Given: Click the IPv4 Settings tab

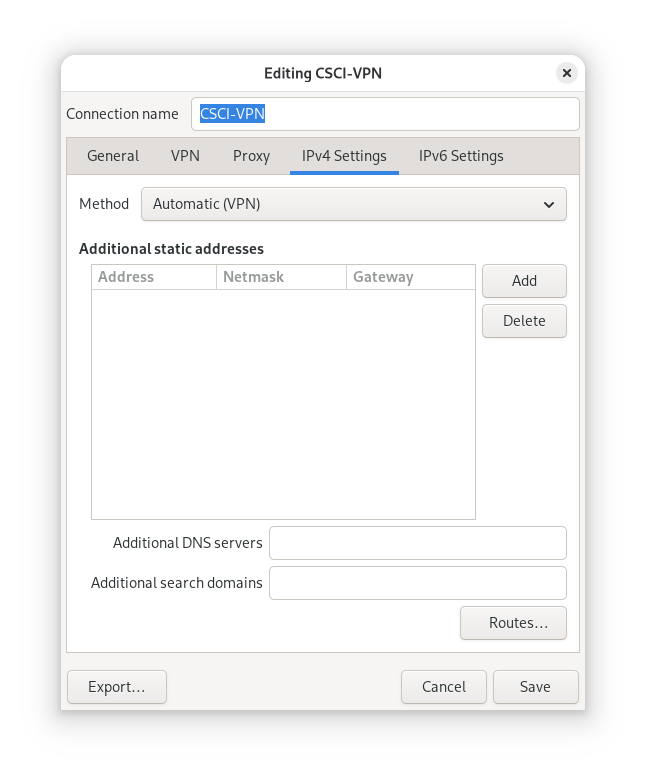Looking at the screenshot, I should coord(344,156).
